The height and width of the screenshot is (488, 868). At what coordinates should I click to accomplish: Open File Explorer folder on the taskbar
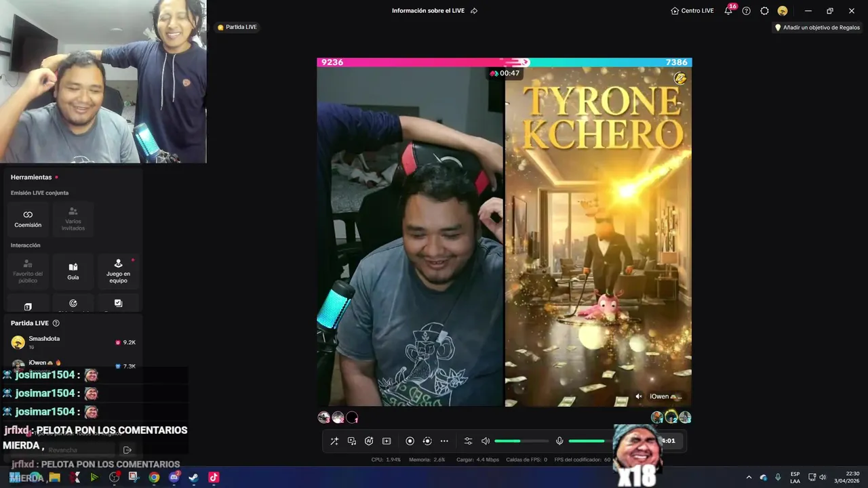point(54,477)
